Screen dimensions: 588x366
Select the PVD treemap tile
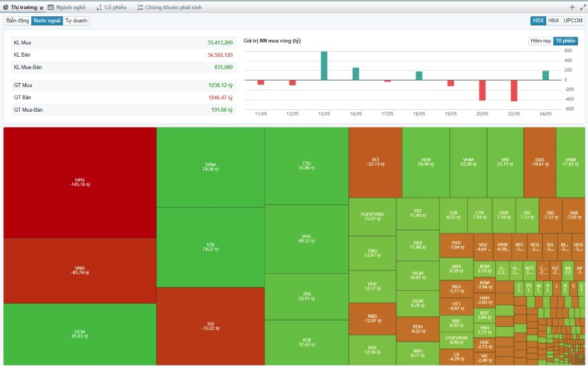click(457, 245)
